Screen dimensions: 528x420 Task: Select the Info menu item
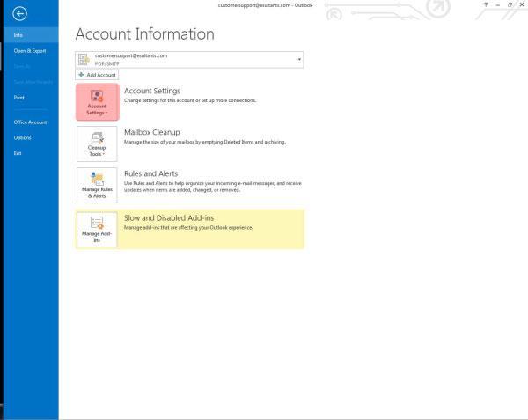click(31, 35)
